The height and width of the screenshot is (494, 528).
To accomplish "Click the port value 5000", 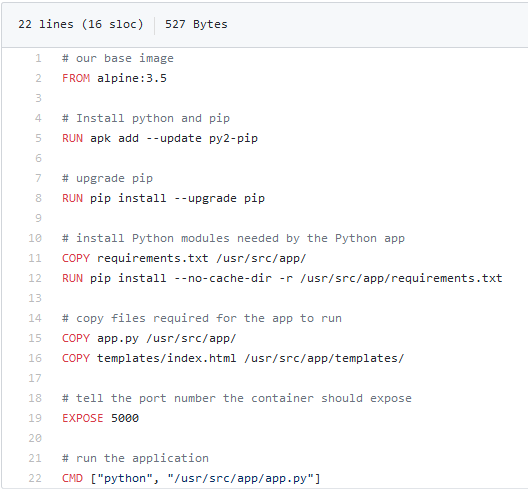I will tap(125, 418).
